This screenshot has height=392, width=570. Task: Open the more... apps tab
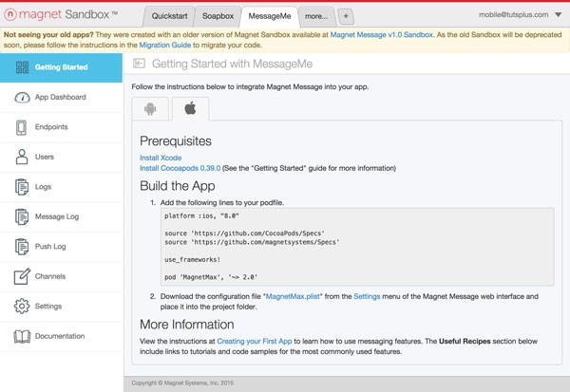point(316,16)
